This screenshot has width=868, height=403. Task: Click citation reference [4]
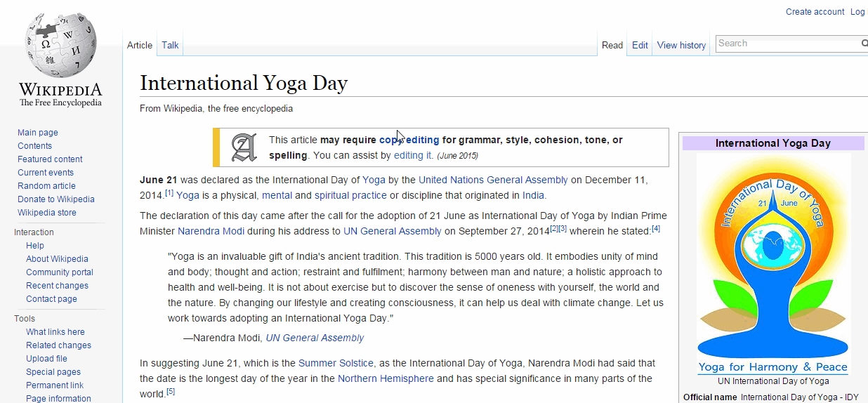656,228
